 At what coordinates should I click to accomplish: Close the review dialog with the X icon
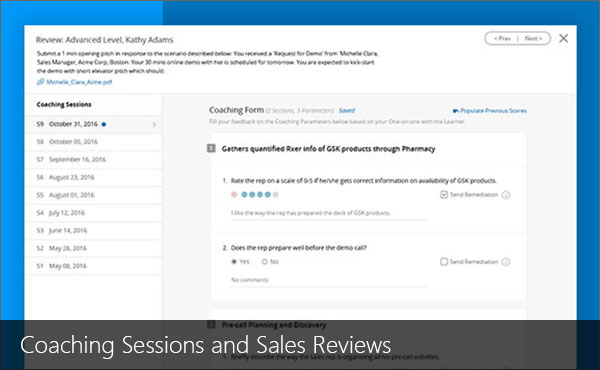point(563,38)
